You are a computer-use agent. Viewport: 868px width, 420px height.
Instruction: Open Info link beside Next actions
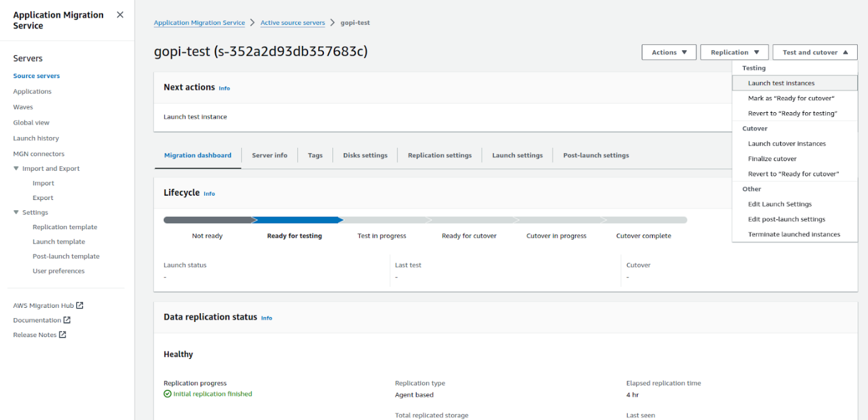[x=224, y=88]
